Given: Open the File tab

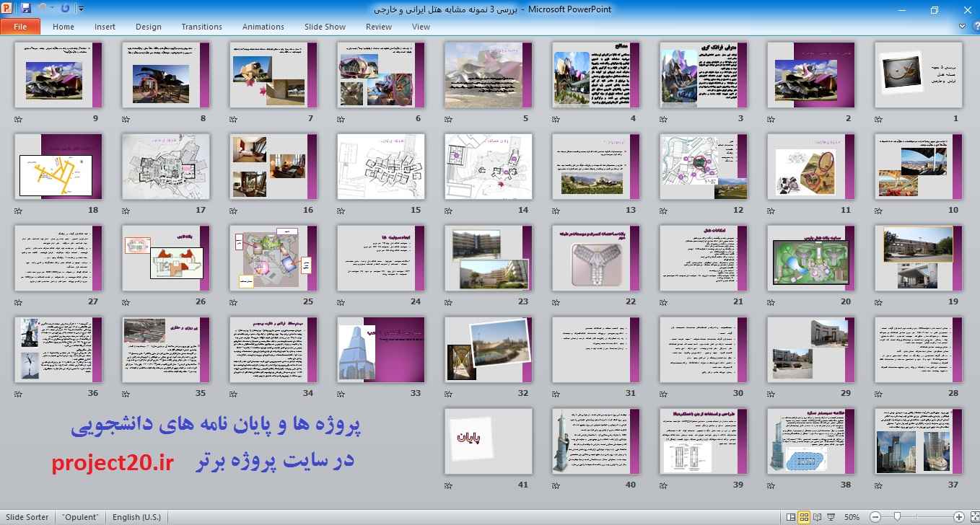Looking at the screenshot, I should click(x=20, y=27).
